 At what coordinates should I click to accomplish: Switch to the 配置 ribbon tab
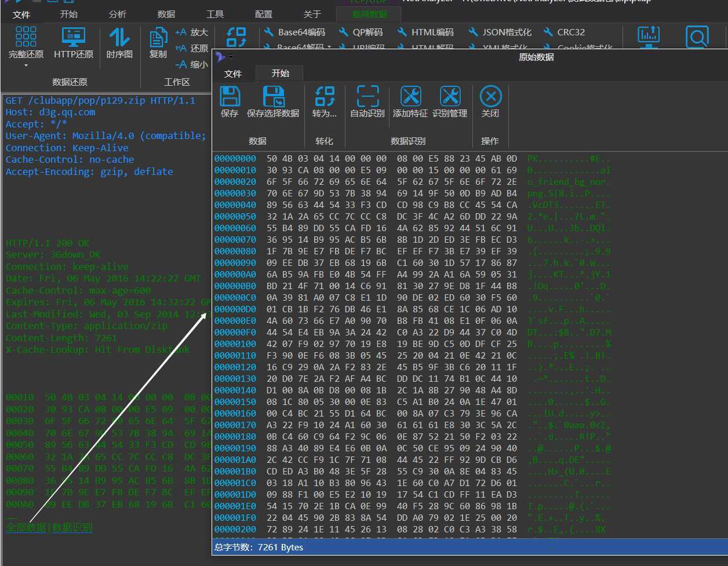coord(264,14)
